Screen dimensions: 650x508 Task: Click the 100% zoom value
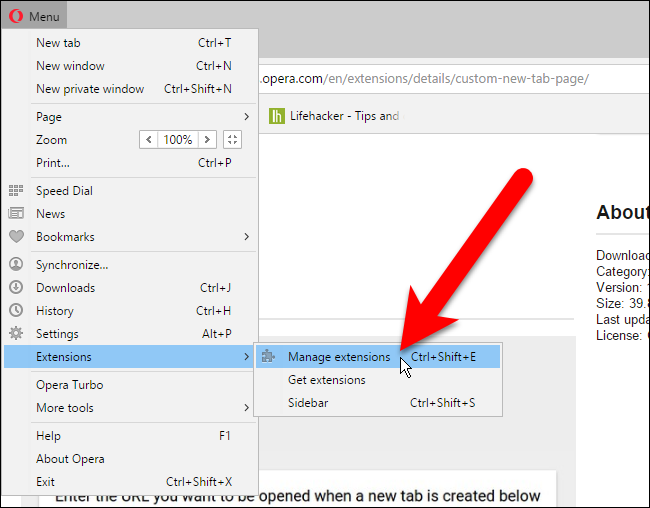pos(177,140)
